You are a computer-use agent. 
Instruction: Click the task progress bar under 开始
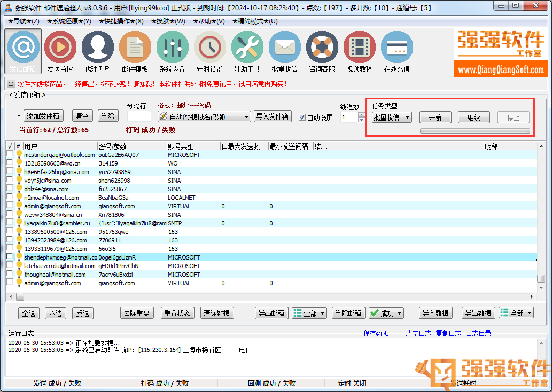coord(475,130)
